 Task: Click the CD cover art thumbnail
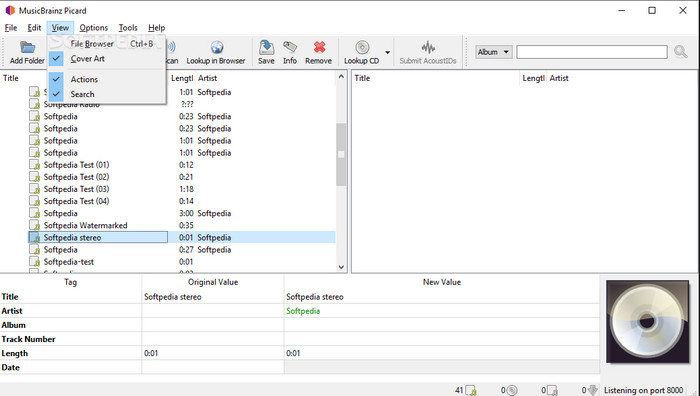click(647, 321)
